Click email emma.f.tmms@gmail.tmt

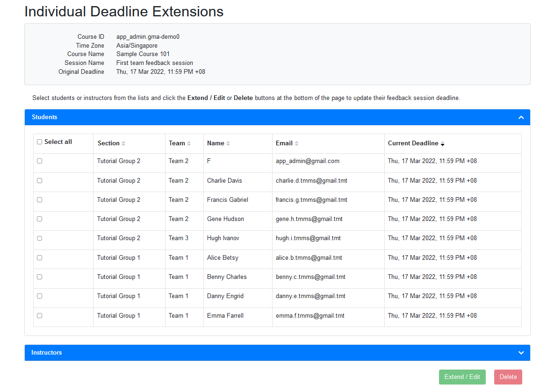coord(310,316)
